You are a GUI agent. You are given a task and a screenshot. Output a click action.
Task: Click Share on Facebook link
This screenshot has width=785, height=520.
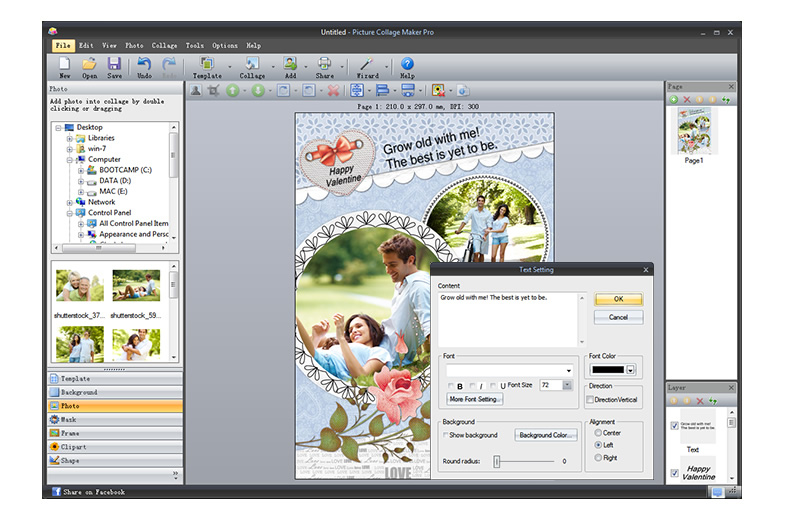coord(94,492)
